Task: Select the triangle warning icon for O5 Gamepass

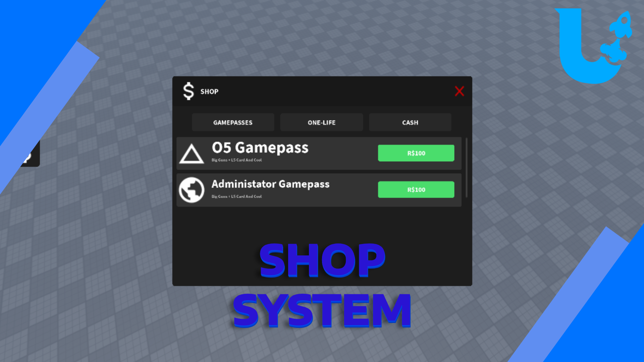Action: [x=191, y=153]
